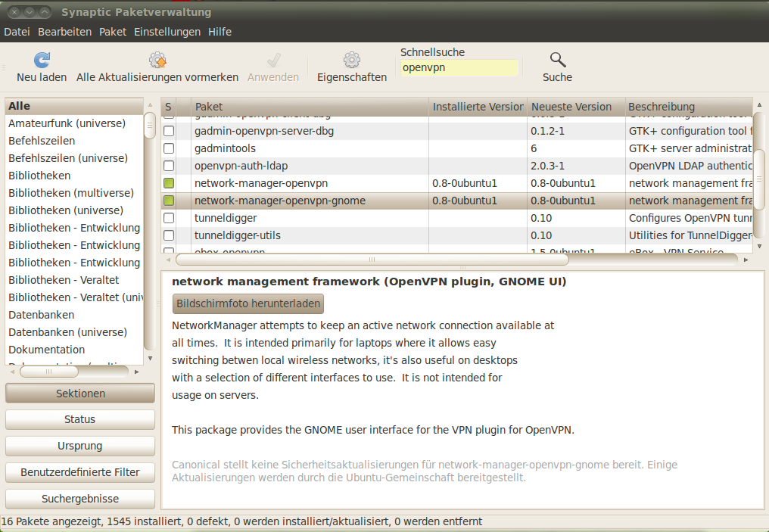
Task: Click newest version 6 of gadmintools
Action: (x=534, y=148)
